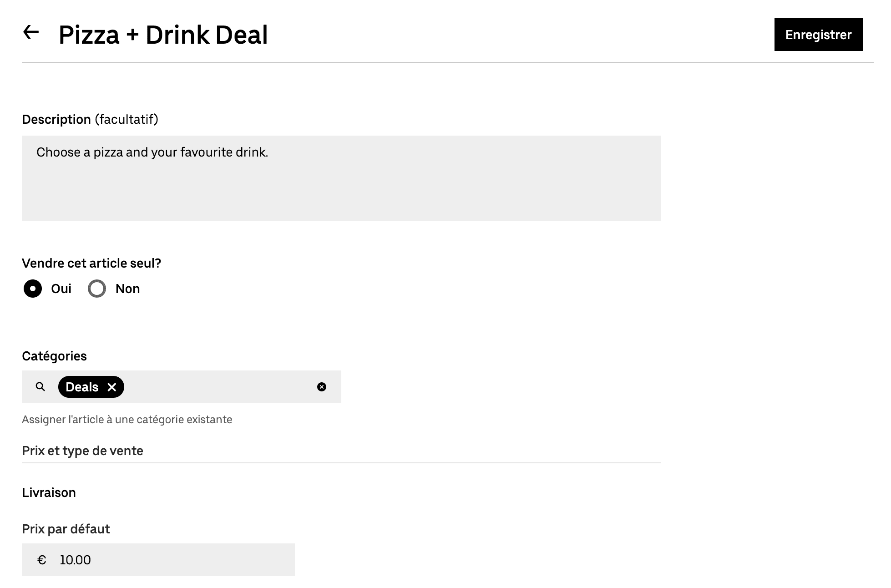The image size is (891, 588).
Task: Click the back arrow icon
Action: (x=31, y=32)
